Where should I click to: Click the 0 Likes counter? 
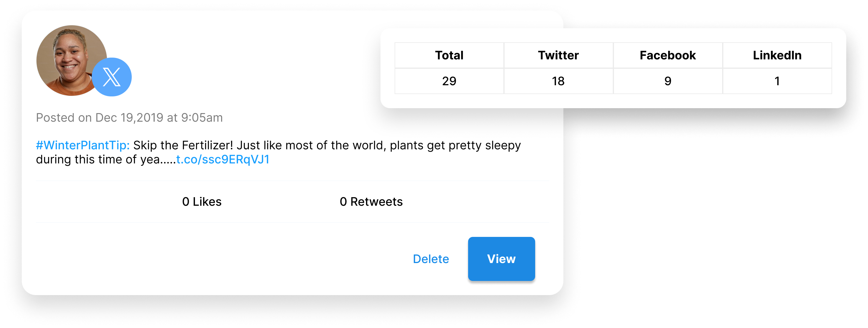201,202
